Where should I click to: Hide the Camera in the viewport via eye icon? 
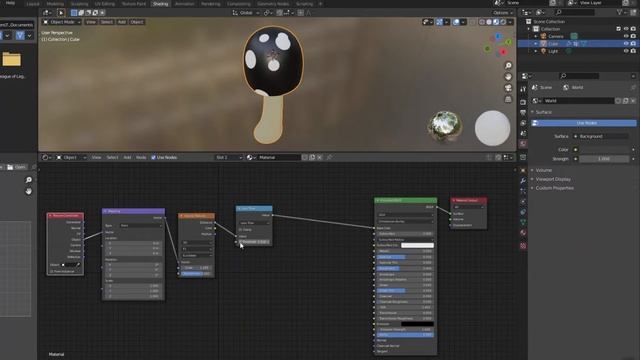pyautogui.click(x=626, y=36)
